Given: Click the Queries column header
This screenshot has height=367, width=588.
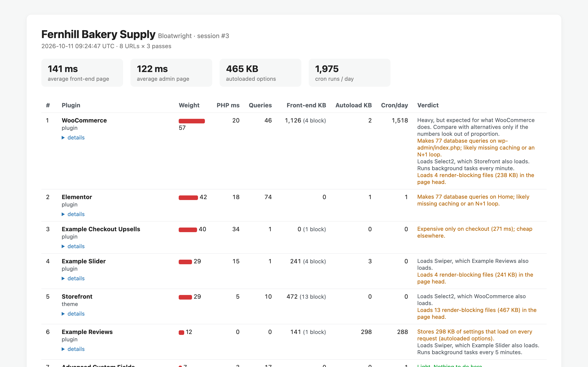Looking at the screenshot, I should (x=260, y=105).
